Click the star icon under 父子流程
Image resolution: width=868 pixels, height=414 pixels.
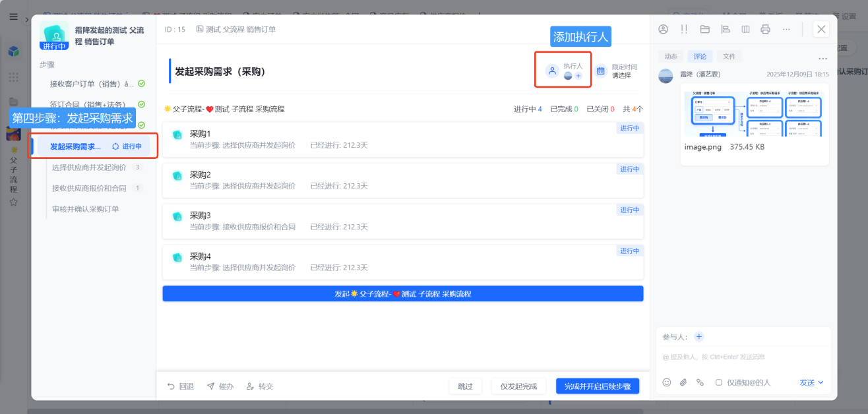(x=13, y=202)
